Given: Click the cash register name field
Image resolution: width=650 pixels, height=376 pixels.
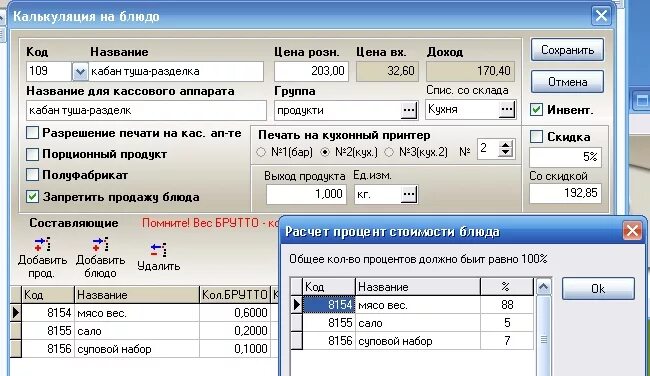Looking at the screenshot, I should pyautogui.click(x=146, y=110).
